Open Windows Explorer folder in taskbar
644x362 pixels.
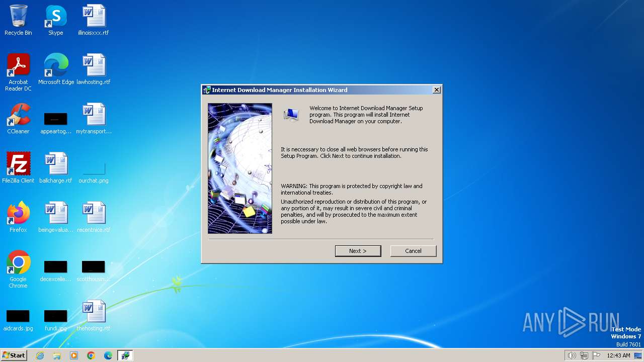coord(57,355)
